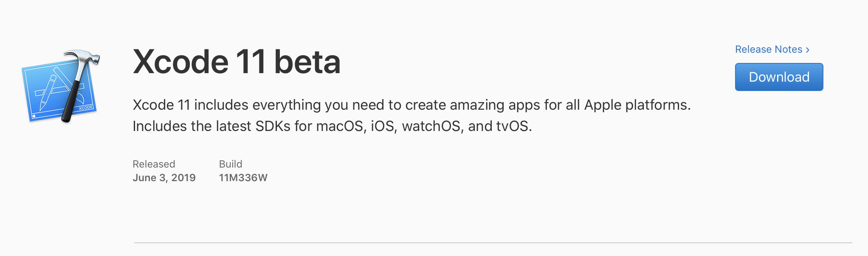
Task: Click the description line starting "Xcode 11 includes"
Action: point(411,105)
